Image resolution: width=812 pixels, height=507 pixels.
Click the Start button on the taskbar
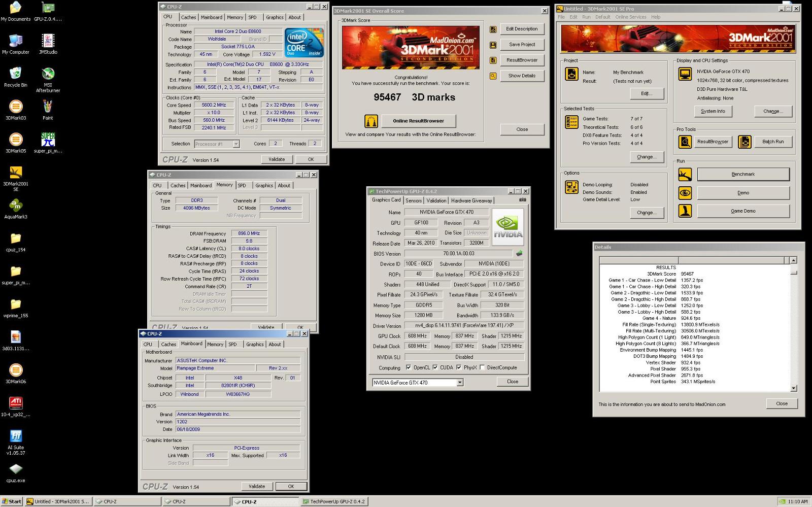(x=12, y=501)
